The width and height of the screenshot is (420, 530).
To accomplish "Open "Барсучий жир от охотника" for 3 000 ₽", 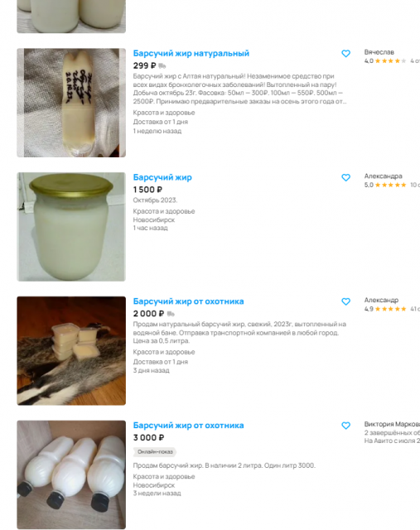I will (x=188, y=426).
